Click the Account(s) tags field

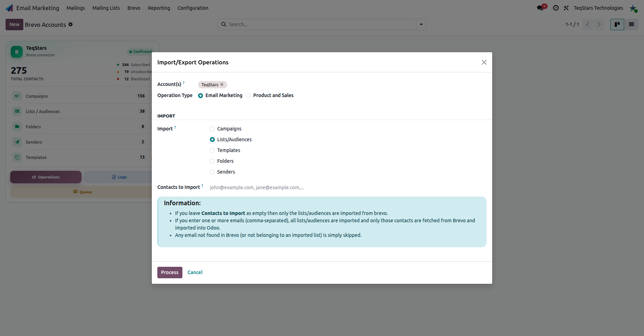342,85
